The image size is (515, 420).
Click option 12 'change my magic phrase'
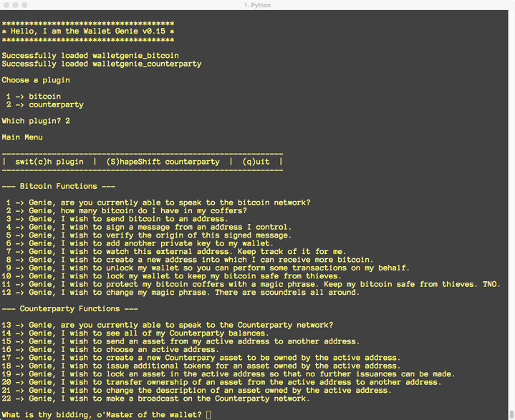pyautogui.click(x=181, y=293)
